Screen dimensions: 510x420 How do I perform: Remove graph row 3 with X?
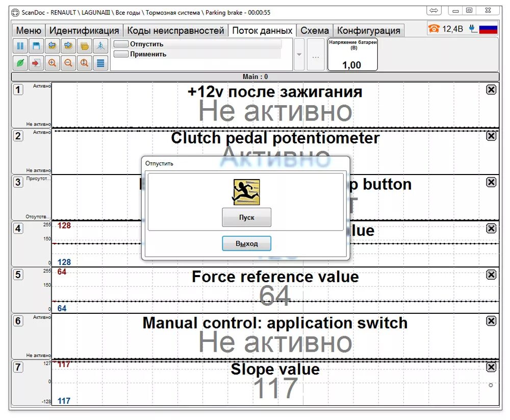coord(491,182)
